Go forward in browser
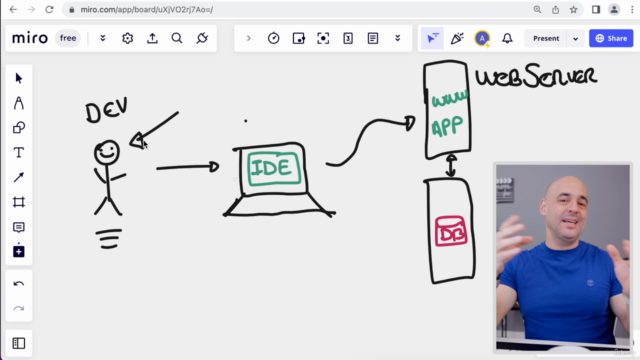Image resolution: width=640 pixels, height=360 pixels. coord(31,9)
